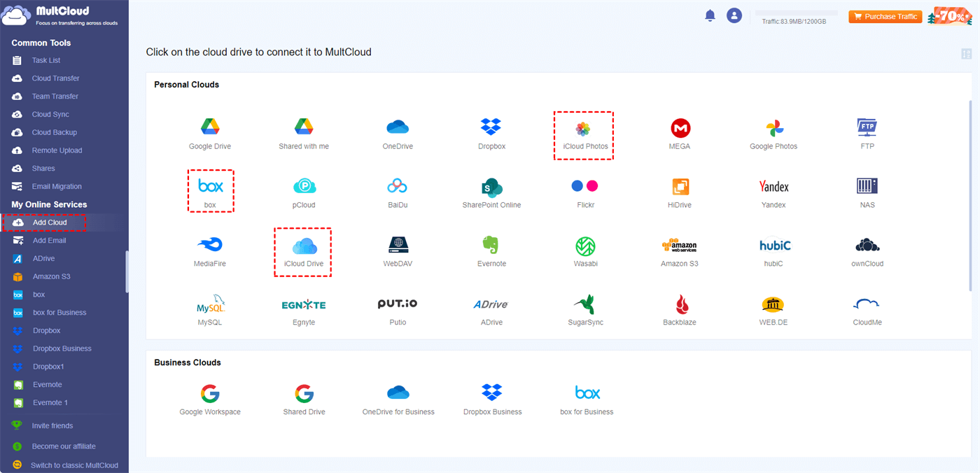Click the Purchase Traffic button
The image size is (980, 473).
[885, 17]
